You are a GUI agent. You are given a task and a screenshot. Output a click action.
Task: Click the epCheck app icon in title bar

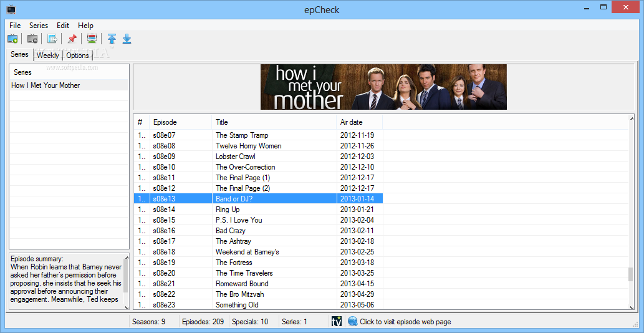point(11,9)
